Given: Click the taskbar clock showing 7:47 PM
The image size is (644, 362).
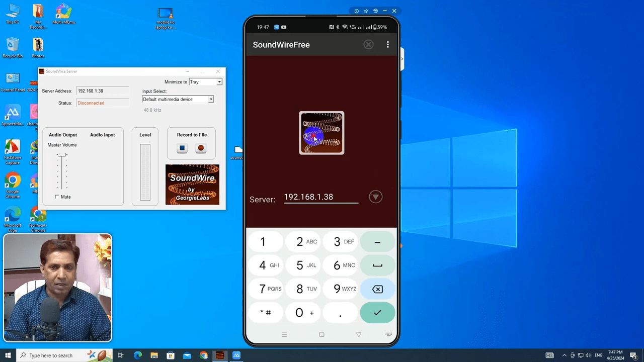Looking at the screenshot, I should pos(615,355).
